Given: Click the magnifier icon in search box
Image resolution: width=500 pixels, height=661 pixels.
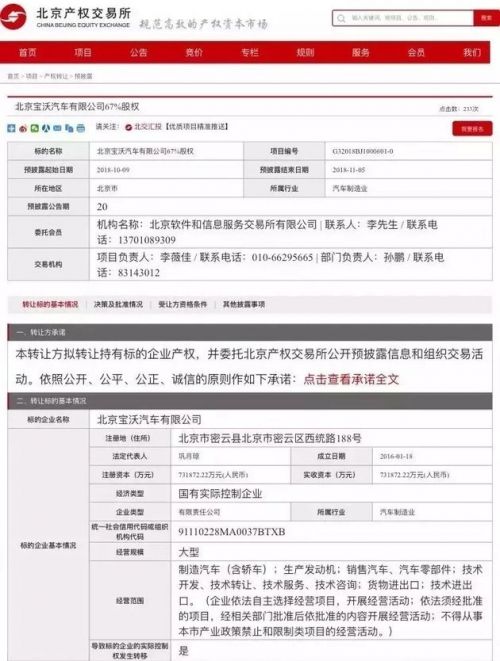Looking at the screenshot, I should [341, 18].
